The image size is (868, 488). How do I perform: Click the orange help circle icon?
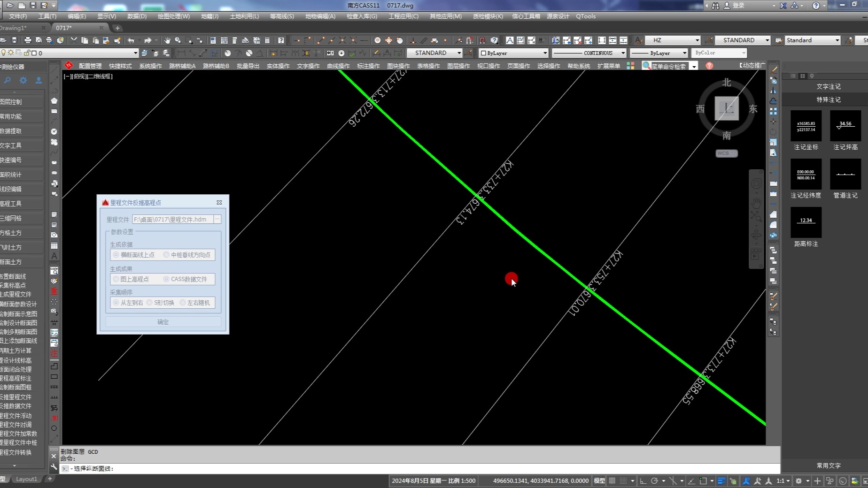[709, 66]
